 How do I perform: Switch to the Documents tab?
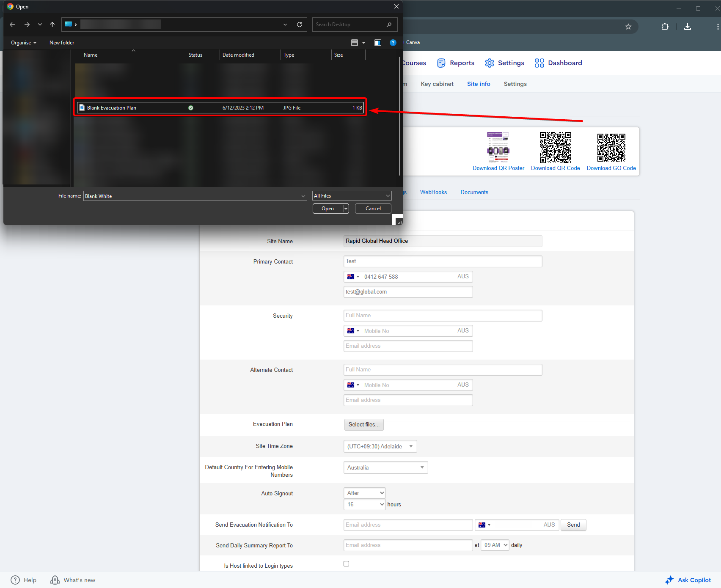pyautogui.click(x=474, y=192)
